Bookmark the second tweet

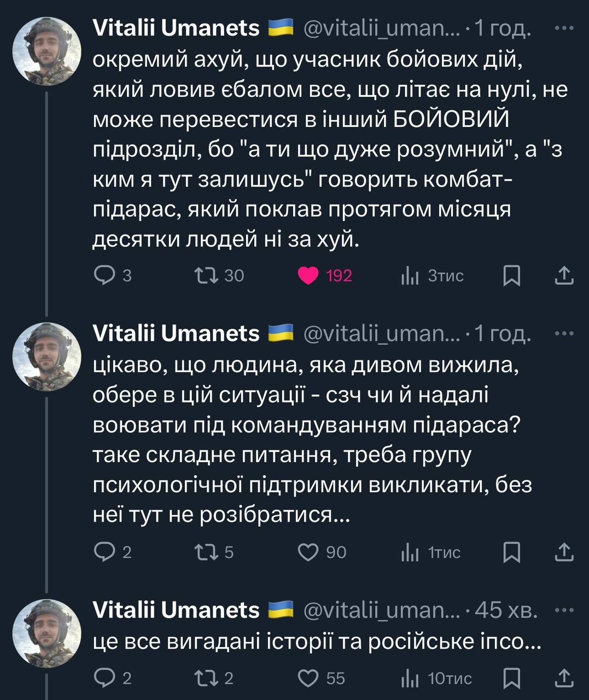pyautogui.click(x=511, y=552)
